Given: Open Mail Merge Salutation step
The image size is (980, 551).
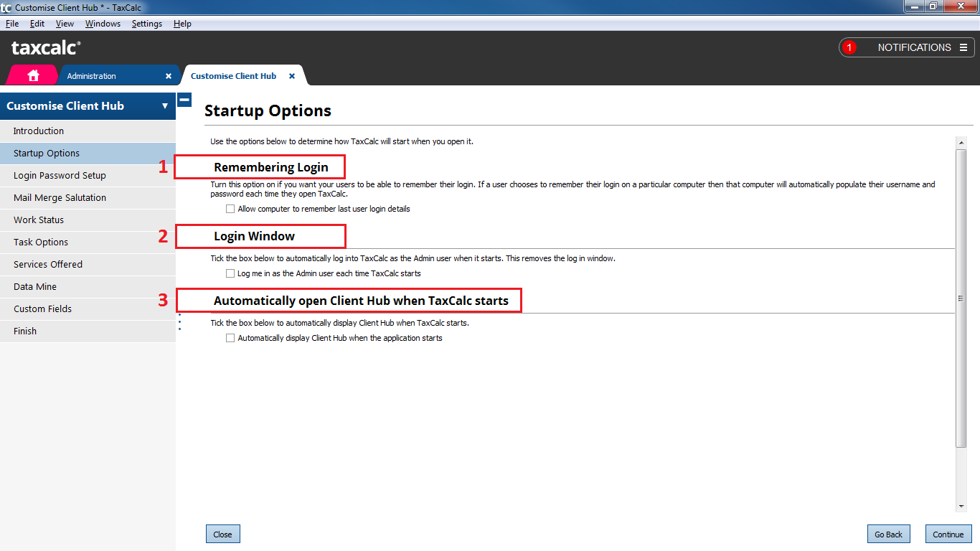Looking at the screenshot, I should 88,198.
